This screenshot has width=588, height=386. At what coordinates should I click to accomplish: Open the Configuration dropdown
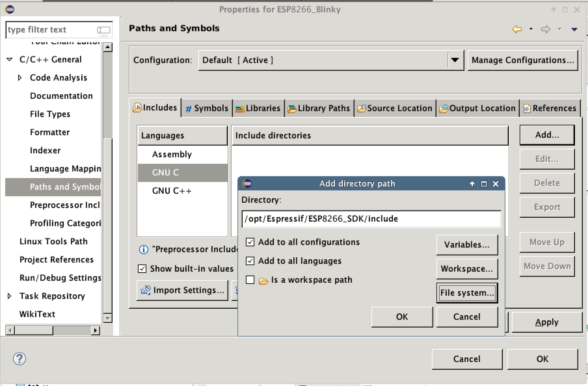pos(455,60)
